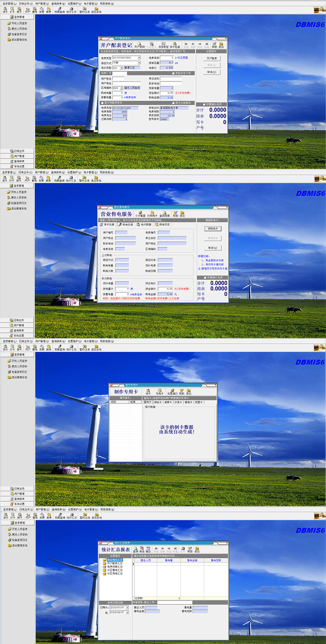326x644 pixels.
Task: Click 取消(C) in the 营业售电服务 dialog
Action: pos(213,248)
